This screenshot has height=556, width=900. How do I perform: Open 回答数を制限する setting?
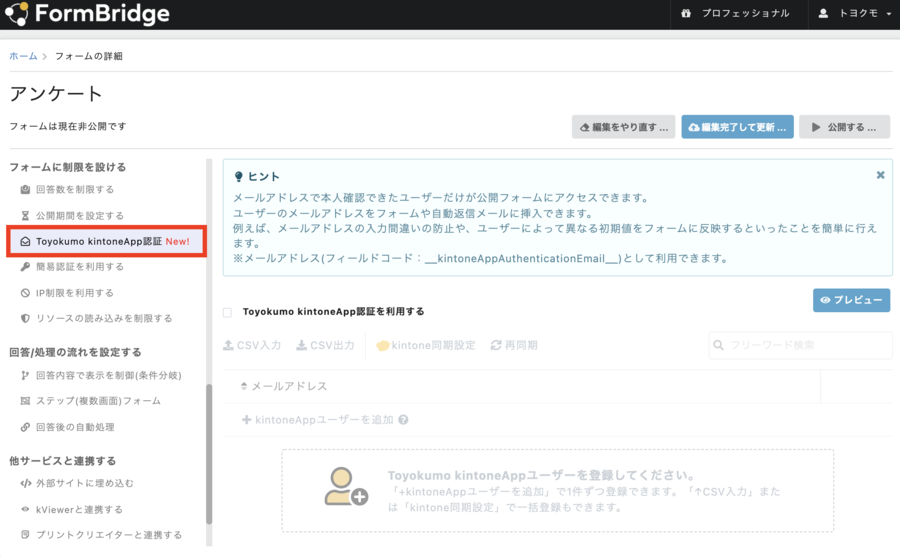(75, 189)
